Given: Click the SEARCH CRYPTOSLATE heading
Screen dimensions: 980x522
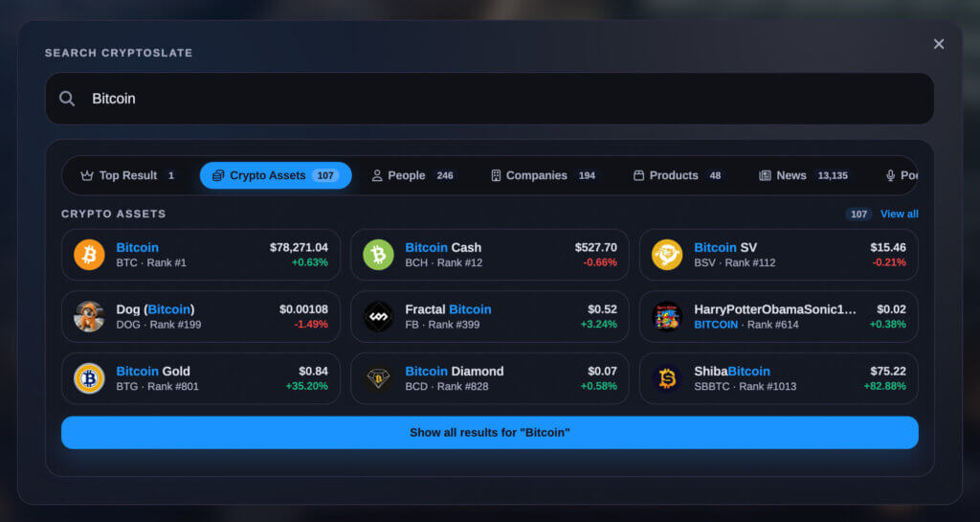Looking at the screenshot, I should click(x=119, y=53).
